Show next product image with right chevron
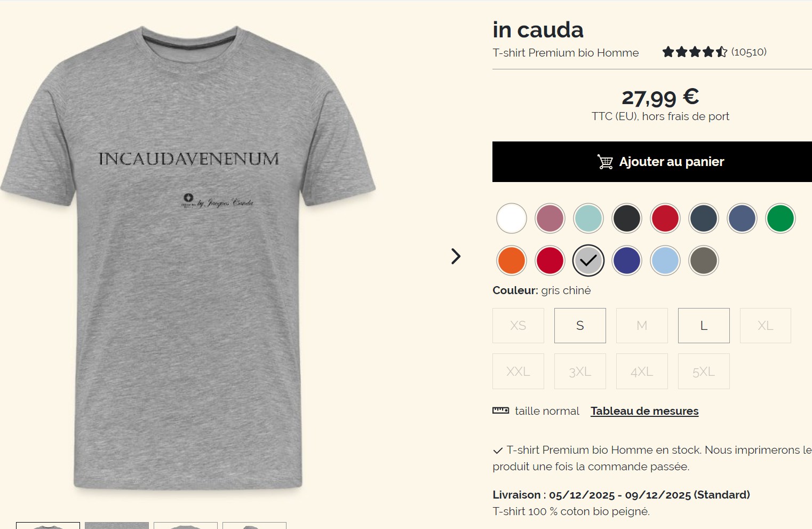 (456, 256)
